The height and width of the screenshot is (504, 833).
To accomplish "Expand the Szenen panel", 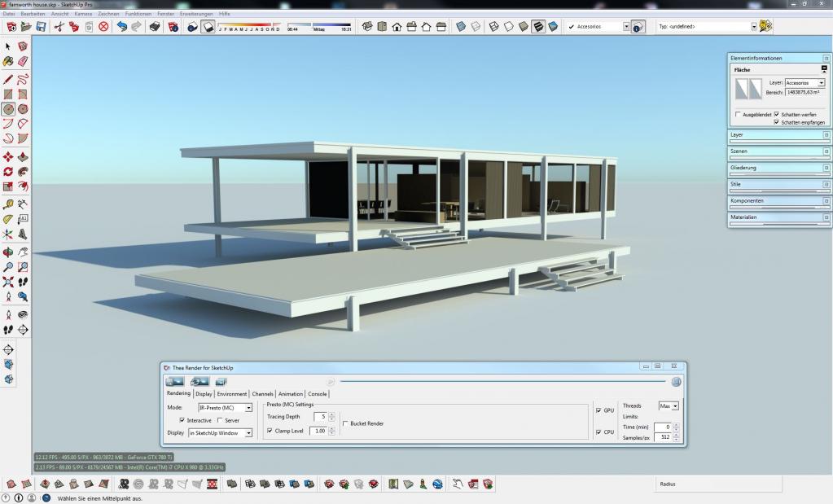I will 778,151.
